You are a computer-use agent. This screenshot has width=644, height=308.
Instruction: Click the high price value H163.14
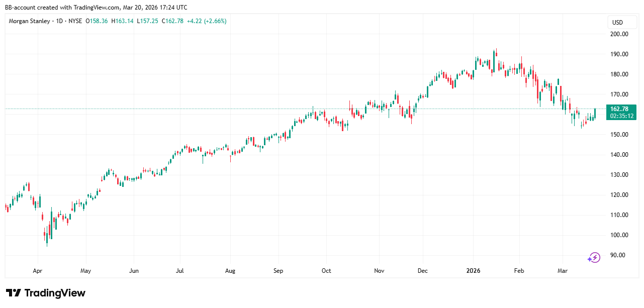click(123, 21)
